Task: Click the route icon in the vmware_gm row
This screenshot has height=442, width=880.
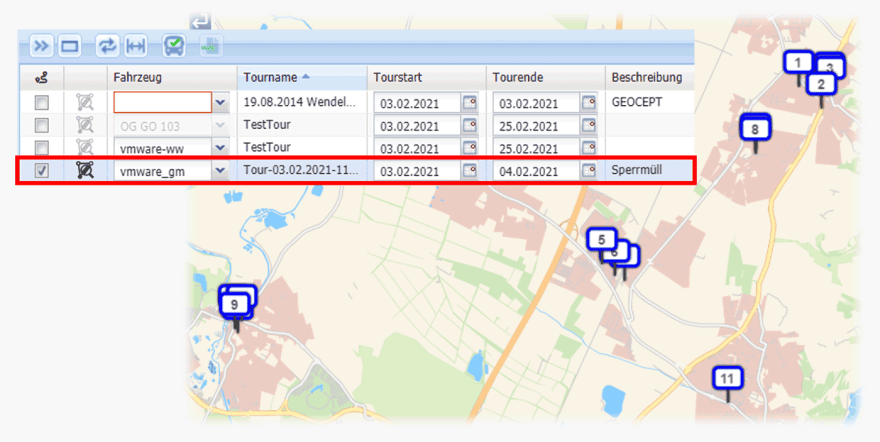Action: click(85, 170)
